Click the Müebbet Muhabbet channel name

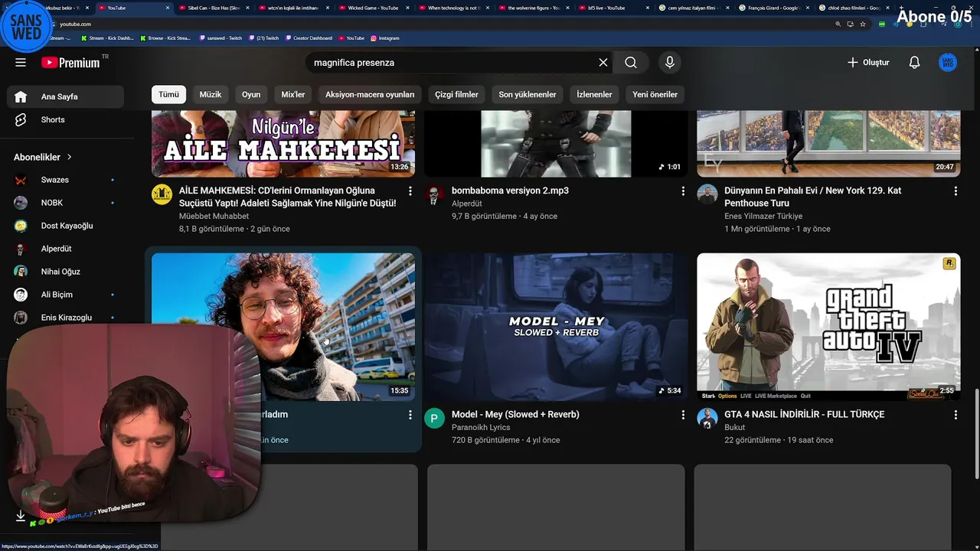coord(214,216)
